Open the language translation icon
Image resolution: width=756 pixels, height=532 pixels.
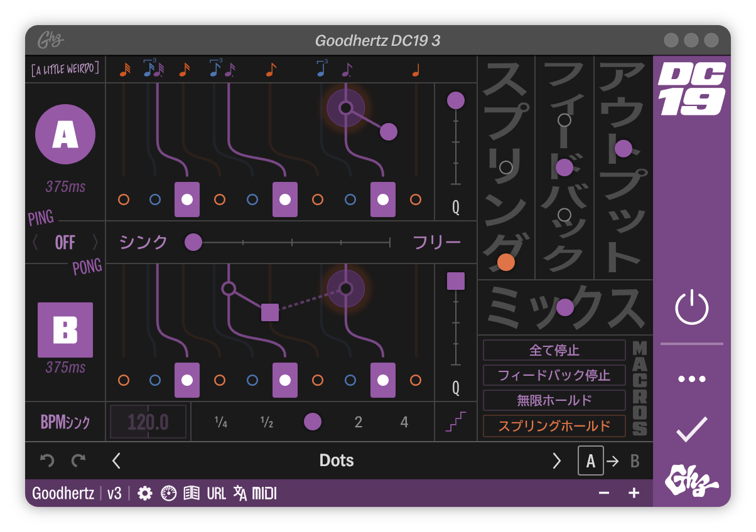click(x=240, y=493)
